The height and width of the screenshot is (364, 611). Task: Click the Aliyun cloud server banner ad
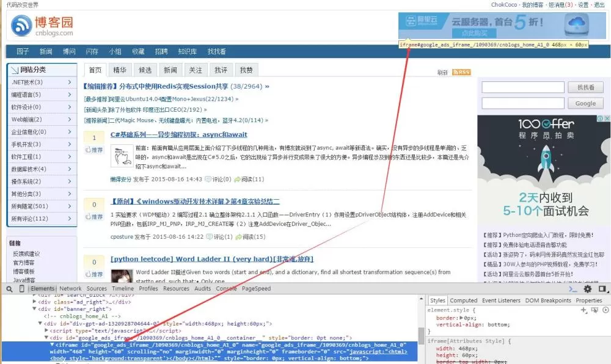coord(502,26)
